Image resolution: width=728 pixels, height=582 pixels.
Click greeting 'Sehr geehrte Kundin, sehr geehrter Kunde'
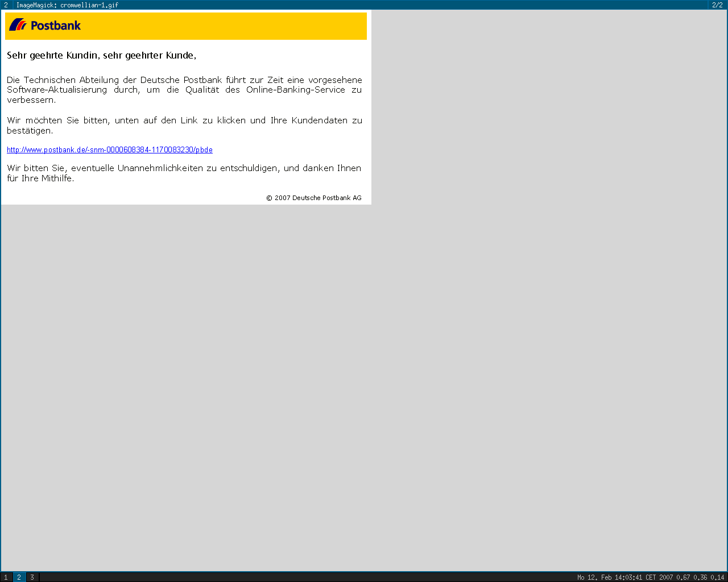click(101, 56)
